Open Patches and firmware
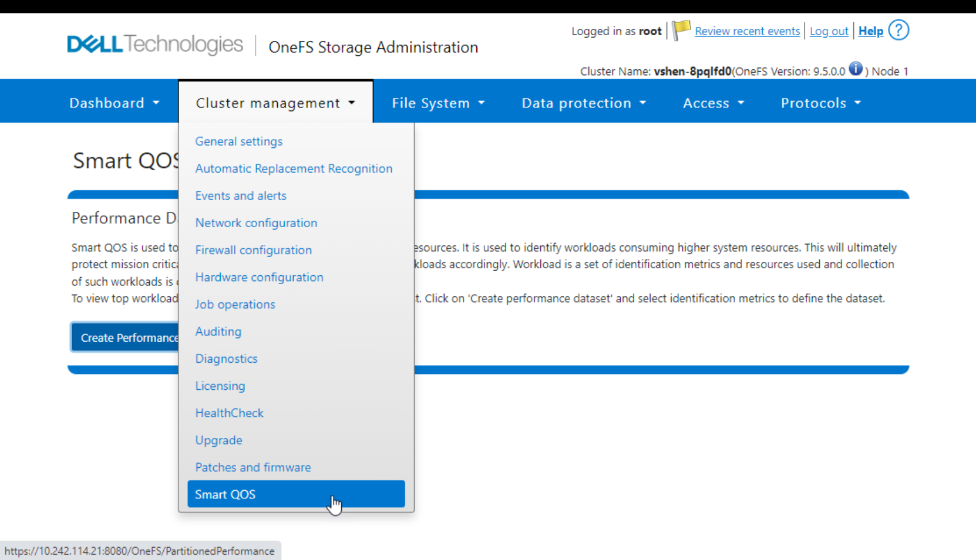The height and width of the screenshot is (560, 976). [x=253, y=467]
